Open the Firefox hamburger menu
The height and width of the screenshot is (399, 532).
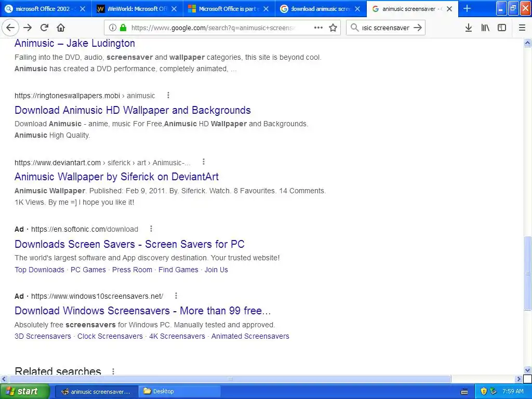pyautogui.click(x=522, y=28)
